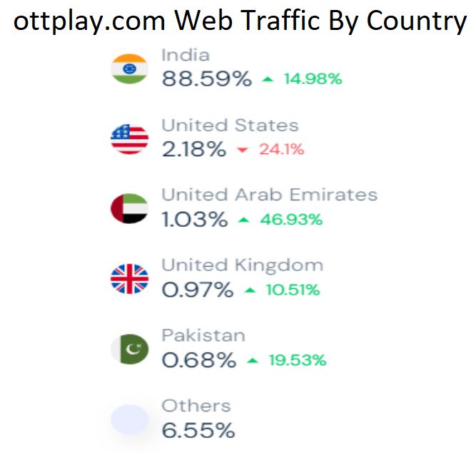476x455 pixels.
Task: Click the green up arrow beside 19.53%
Action: point(252,360)
